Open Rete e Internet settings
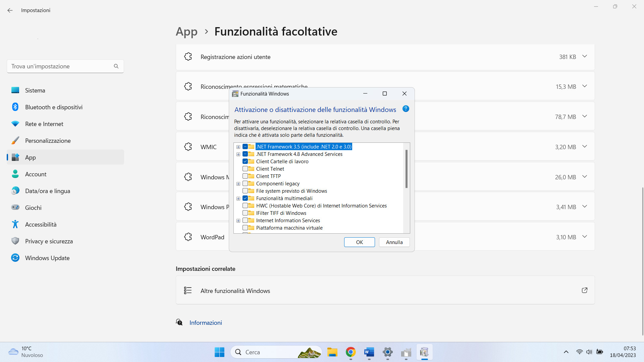 [x=44, y=124]
